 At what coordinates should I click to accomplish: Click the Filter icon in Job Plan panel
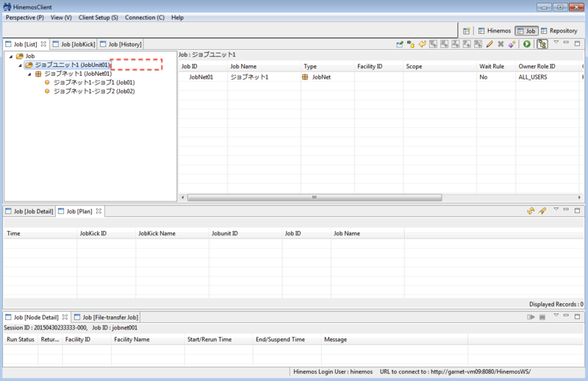[542, 211]
